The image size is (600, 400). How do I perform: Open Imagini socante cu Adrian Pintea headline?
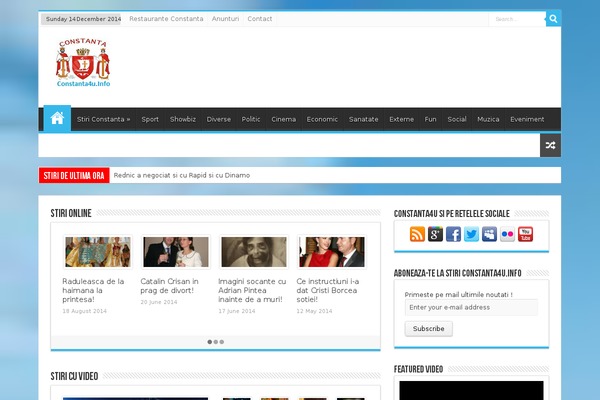click(252, 290)
